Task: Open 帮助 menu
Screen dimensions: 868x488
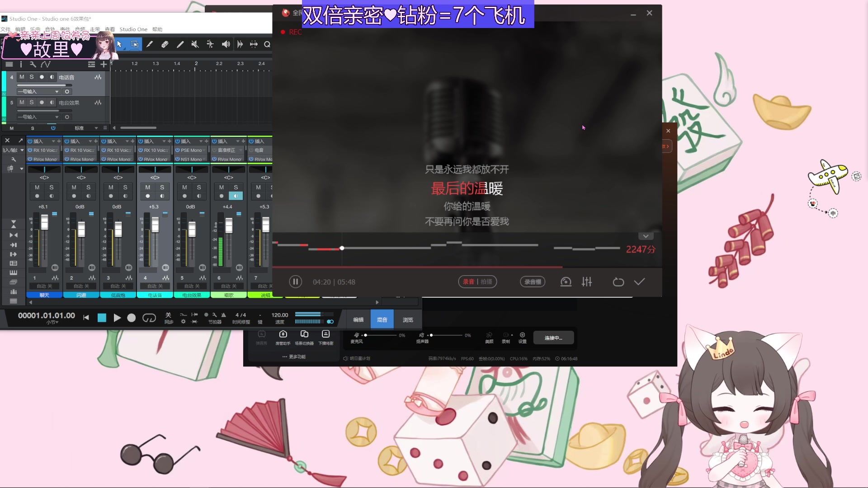Action: tap(157, 29)
